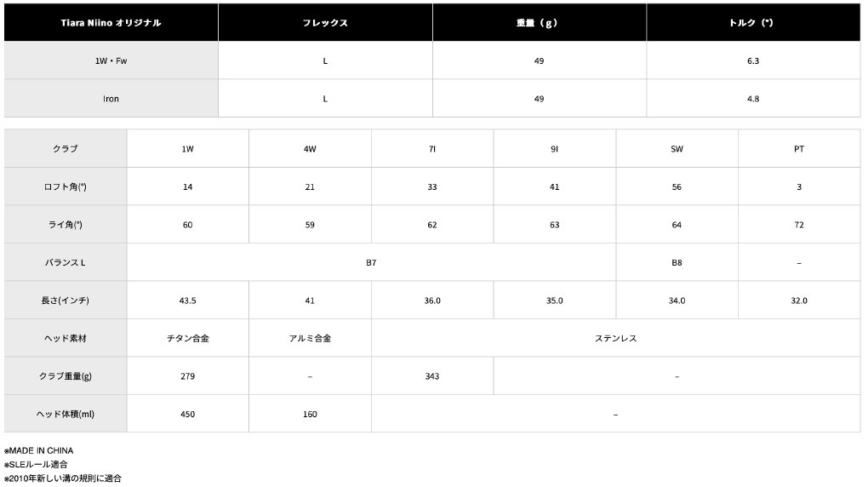Select the SW club column heading
The width and height of the screenshot is (868, 487).
tap(677, 149)
